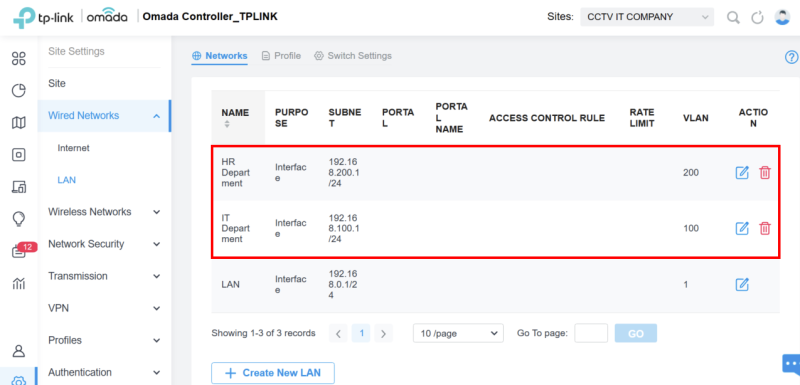Open the Settings gear icon in rail
The width and height of the screenshot is (800, 385).
[19, 380]
